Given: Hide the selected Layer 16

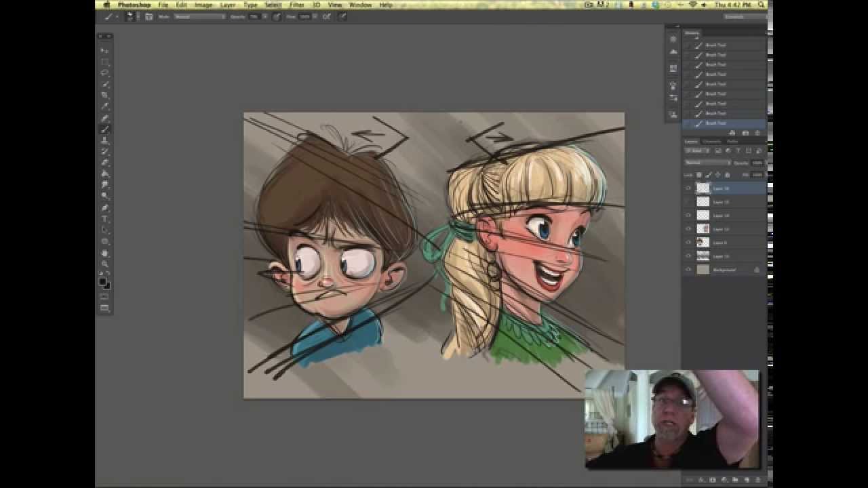Looking at the screenshot, I should pos(688,188).
